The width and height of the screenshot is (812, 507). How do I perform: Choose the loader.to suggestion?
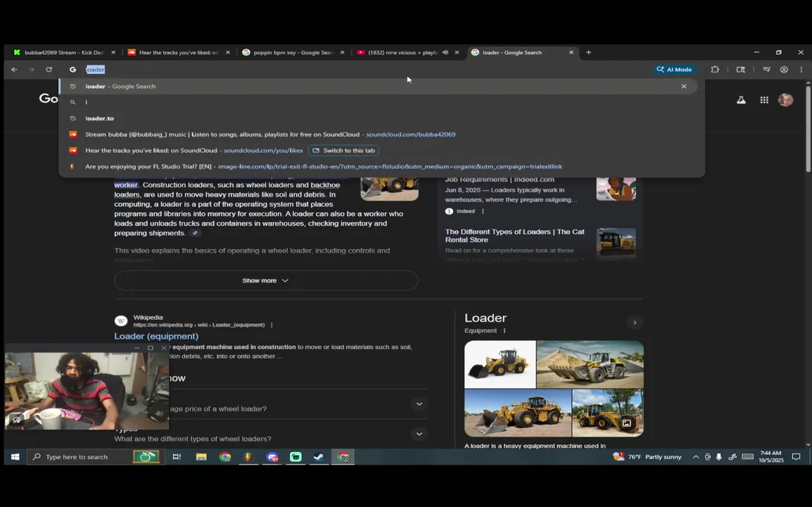click(378, 119)
